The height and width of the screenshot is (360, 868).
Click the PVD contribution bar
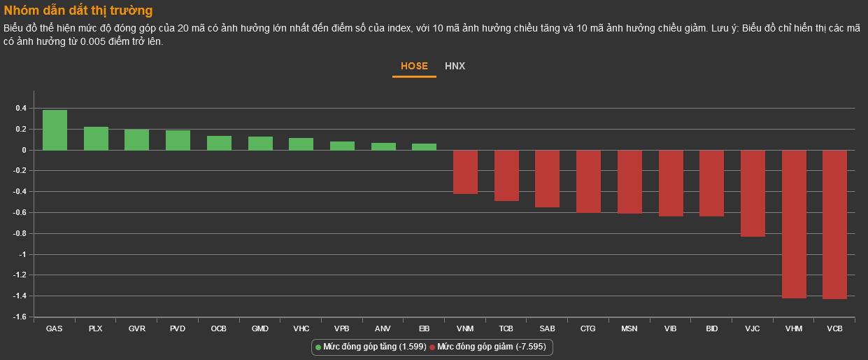(178, 141)
